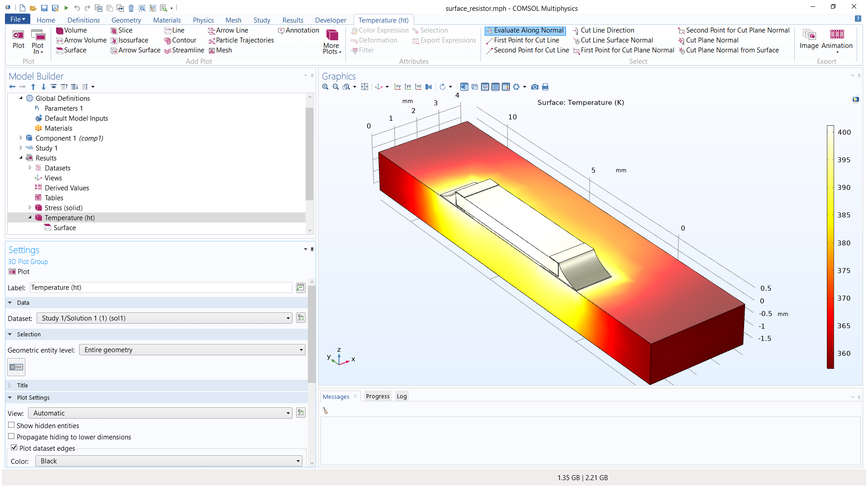Screen dimensions: 868x486
Task: Select the Zoom Extents tool in Graphics
Action: click(364, 86)
